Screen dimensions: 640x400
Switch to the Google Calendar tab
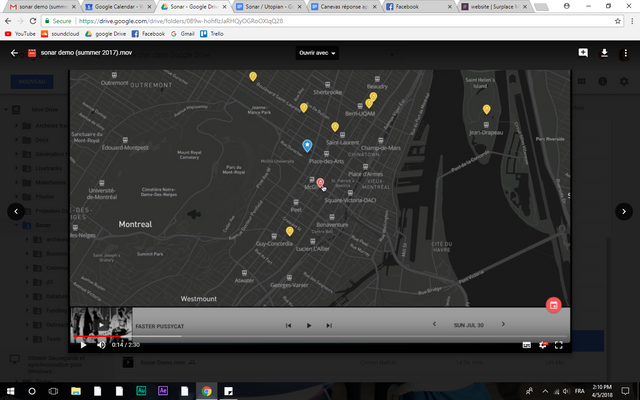(118, 7)
